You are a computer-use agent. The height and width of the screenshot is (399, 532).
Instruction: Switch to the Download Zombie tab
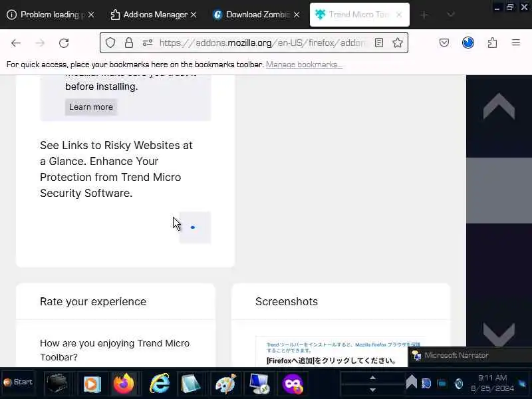click(257, 15)
